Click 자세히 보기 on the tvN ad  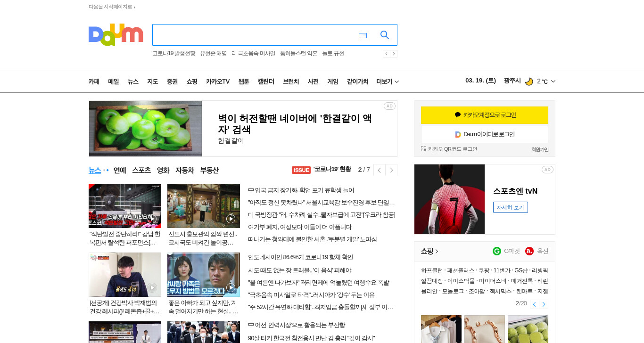(511, 207)
